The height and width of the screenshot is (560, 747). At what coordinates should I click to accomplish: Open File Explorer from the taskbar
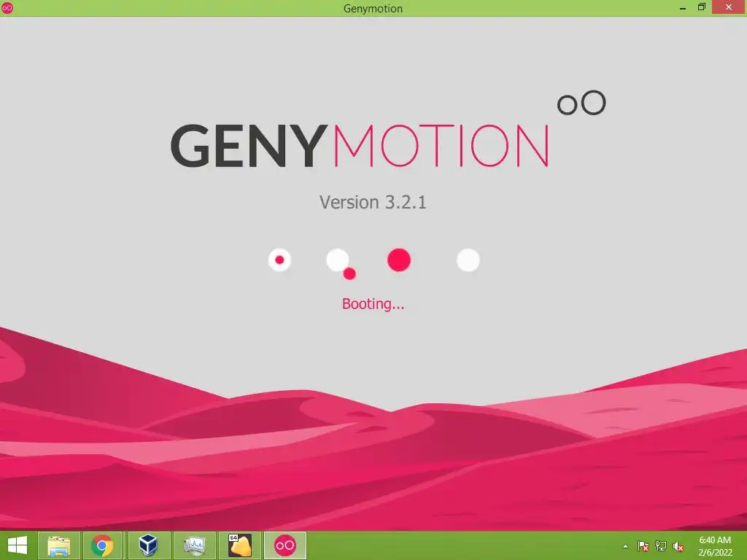coord(58,545)
